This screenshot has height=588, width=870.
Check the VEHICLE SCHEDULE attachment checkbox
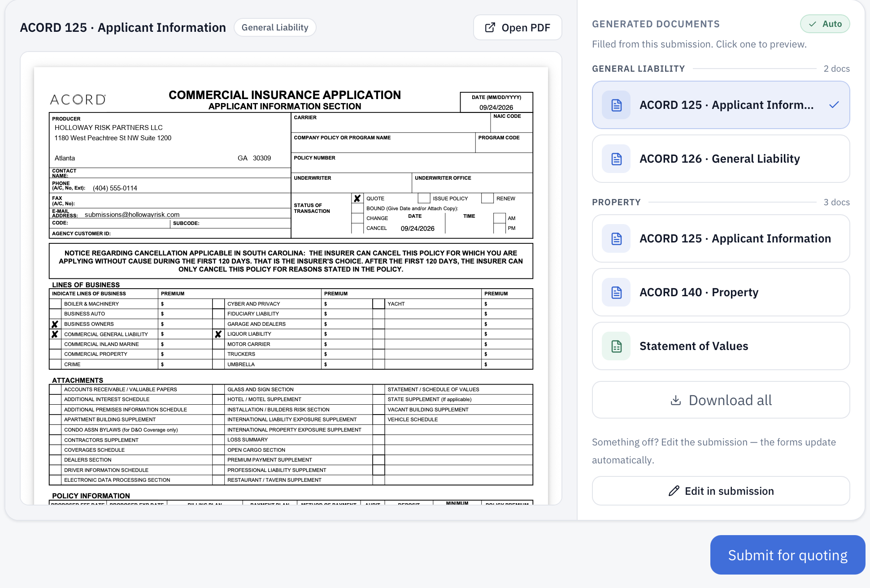coord(378,419)
